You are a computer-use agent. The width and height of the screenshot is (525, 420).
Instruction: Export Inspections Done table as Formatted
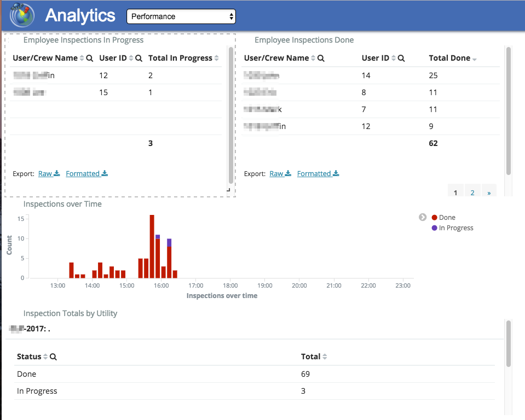[318, 173]
